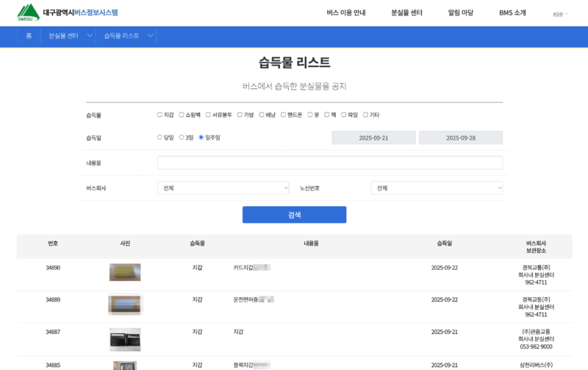The width and height of the screenshot is (588, 370).
Task: Open thumbnail photo for item 34890
Action: [x=125, y=272]
